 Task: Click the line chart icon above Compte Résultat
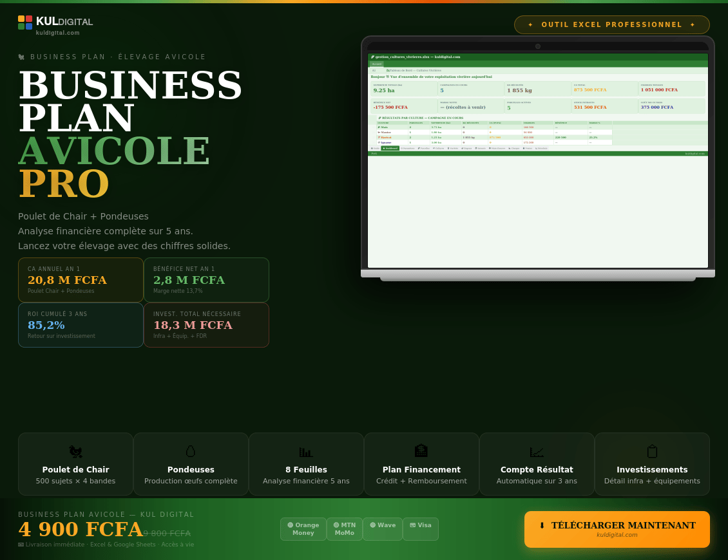[537, 451]
